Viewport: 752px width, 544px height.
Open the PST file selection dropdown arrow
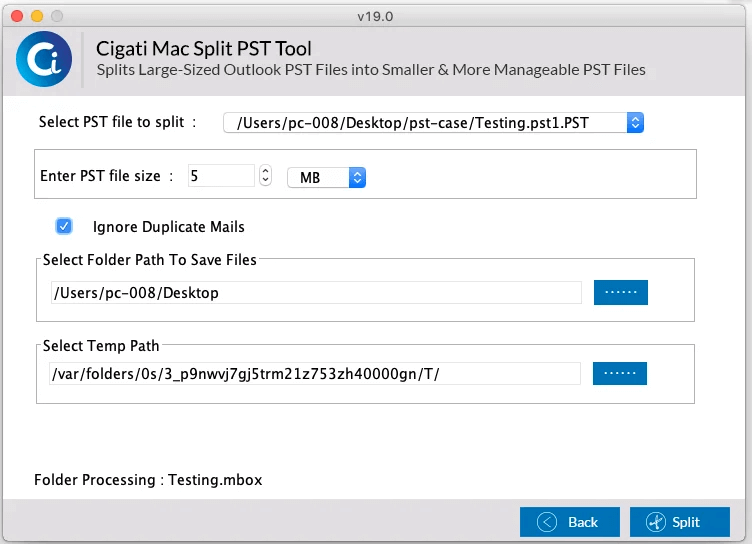635,123
